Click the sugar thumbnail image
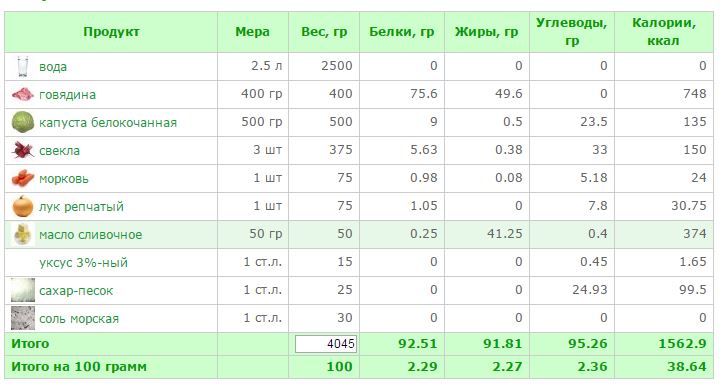Screen dimensions: 726x389 click(23, 290)
